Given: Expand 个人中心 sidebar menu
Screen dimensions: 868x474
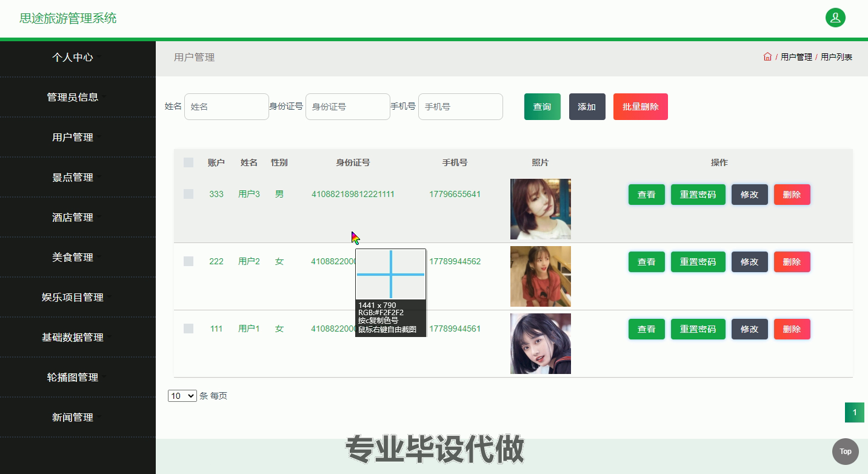Looking at the screenshot, I should [78, 57].
